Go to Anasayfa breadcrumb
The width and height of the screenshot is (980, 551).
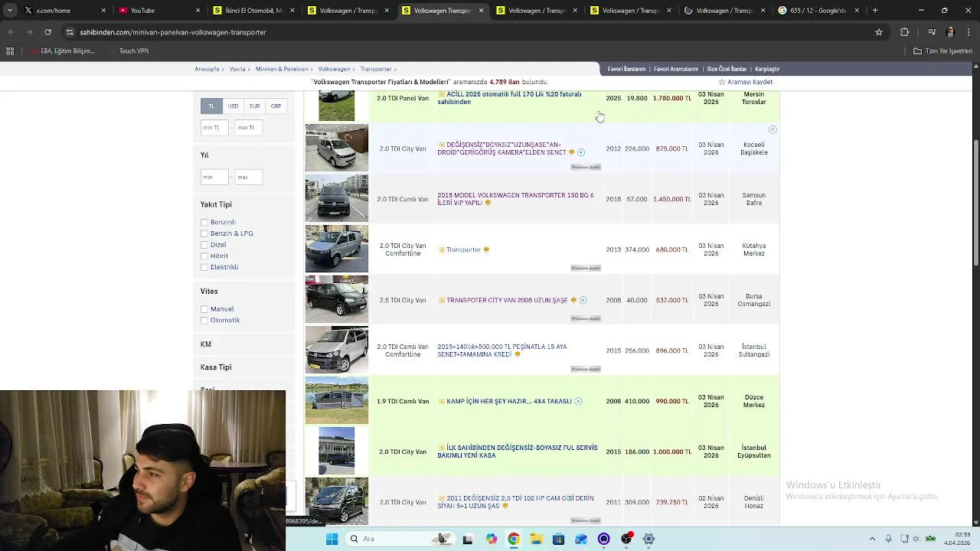(x=207, y=69)
